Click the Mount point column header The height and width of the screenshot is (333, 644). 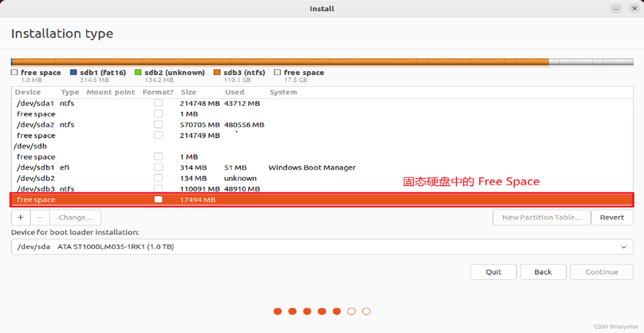pyautogui.click(x=111, y=92)
